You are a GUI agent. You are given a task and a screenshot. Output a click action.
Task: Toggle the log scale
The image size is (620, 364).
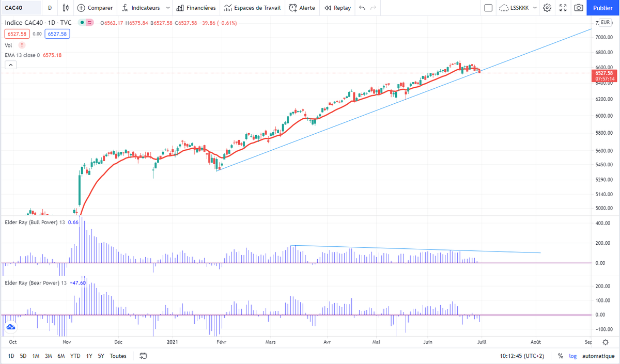(x=573, y=356)
